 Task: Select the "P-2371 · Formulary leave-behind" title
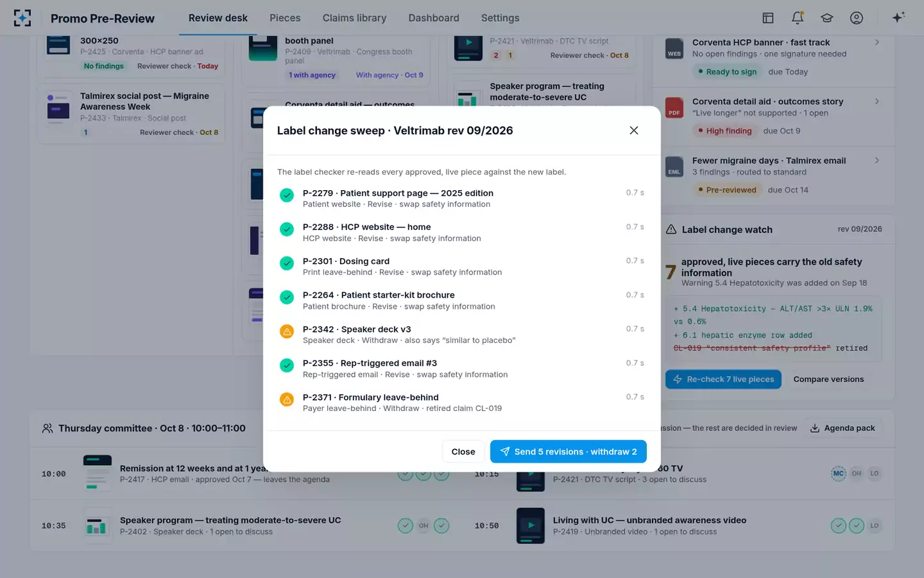371,398
